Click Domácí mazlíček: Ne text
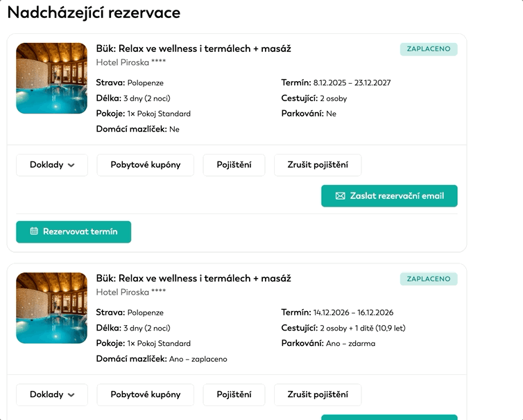Viewport: 523px width, 420px height. point(138,129)
